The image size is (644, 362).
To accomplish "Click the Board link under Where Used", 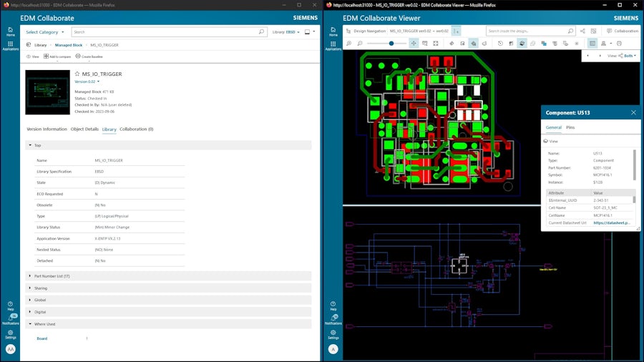I will click(x=42, y=338).
